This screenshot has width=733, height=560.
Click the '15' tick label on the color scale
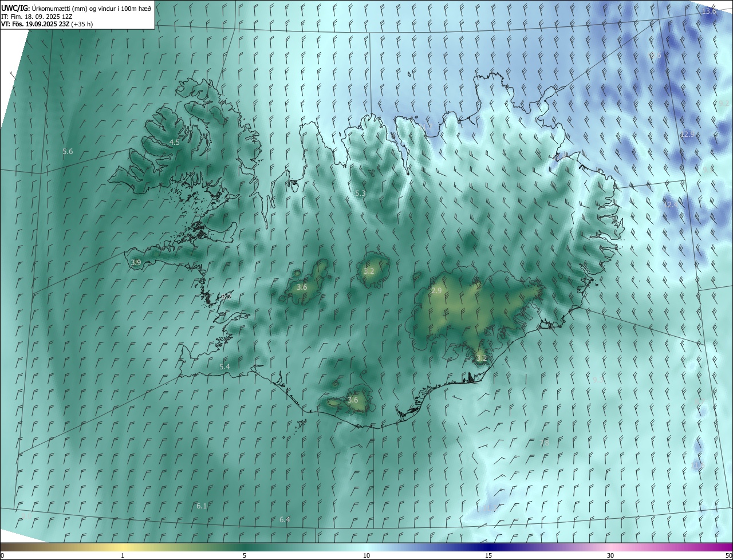pos(488,555)
